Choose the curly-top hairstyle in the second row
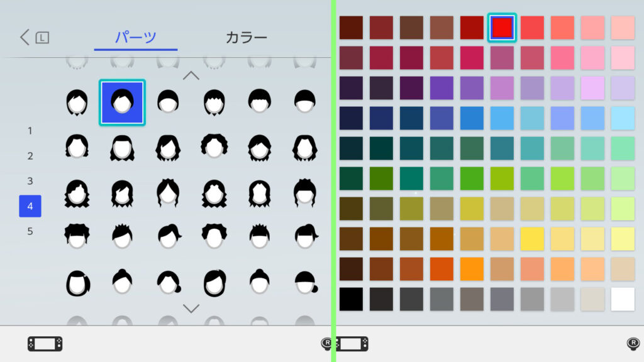 (214, 146)
